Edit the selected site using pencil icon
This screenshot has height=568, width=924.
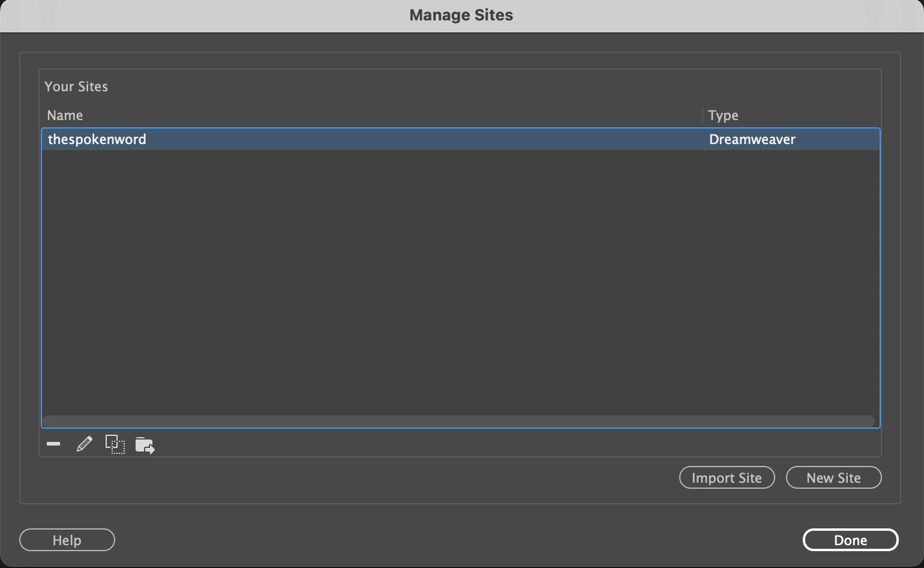coord(85,444)
